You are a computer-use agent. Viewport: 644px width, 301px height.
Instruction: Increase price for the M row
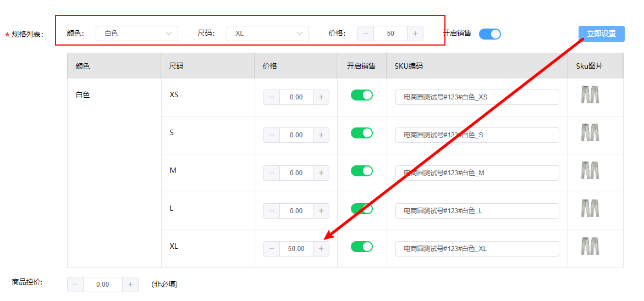[x=321, y=173]
